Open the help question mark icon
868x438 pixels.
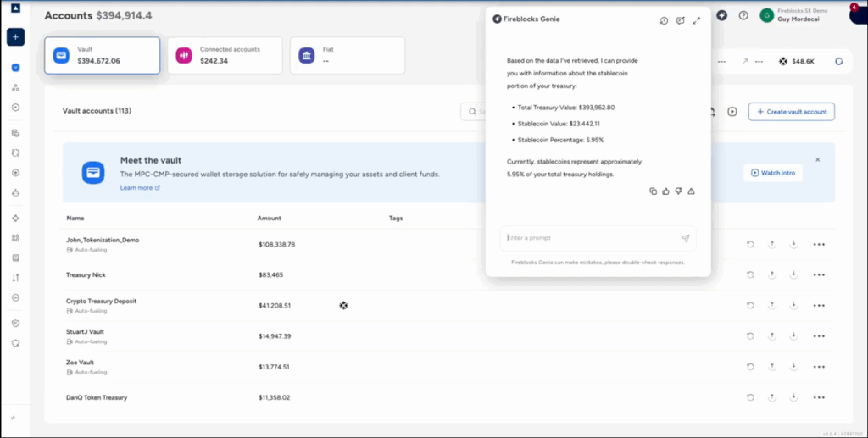pyautogui.click(x=743, y=15)
